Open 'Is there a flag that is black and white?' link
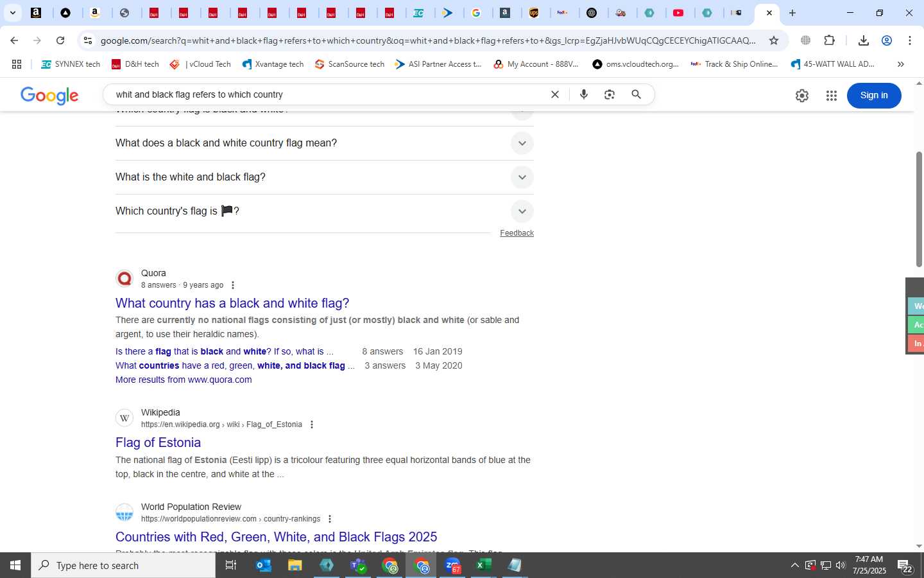This screenshot has width=924, height=578. coord(225,351)
